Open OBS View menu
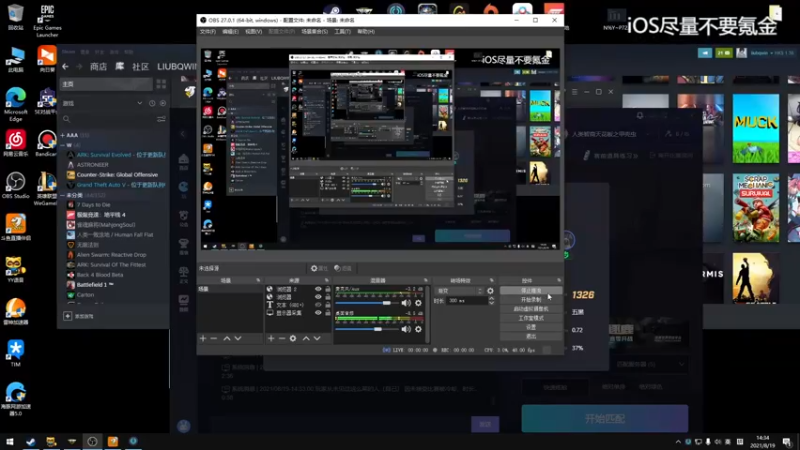The image size is (800, 450). (254, 32)
